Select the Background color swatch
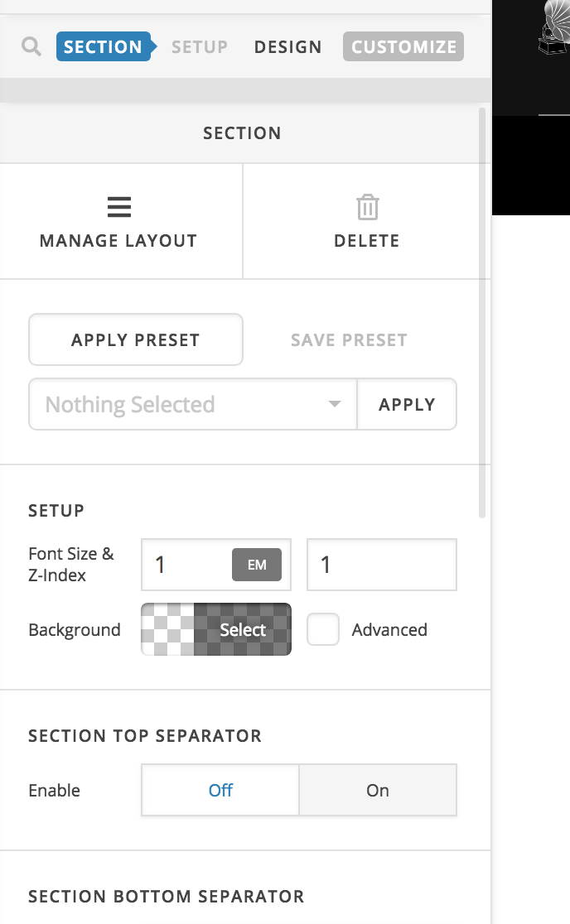The width and height of the screenshot is (570, 924). click(216, 630)
